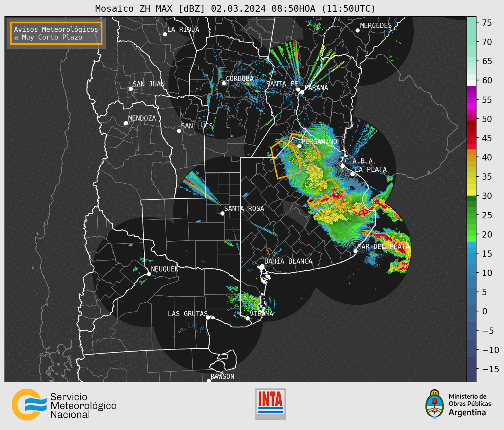Click the RAWSON city marker dot
Screen dimensions: 504x430
pyautogui.click(x=209, y=381)
